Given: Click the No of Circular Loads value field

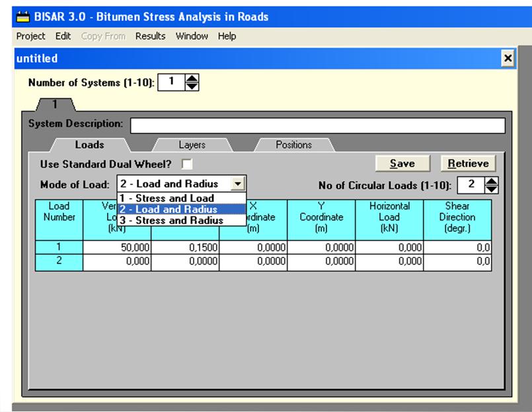Looking at the screenshot, I should pos(471,185).
